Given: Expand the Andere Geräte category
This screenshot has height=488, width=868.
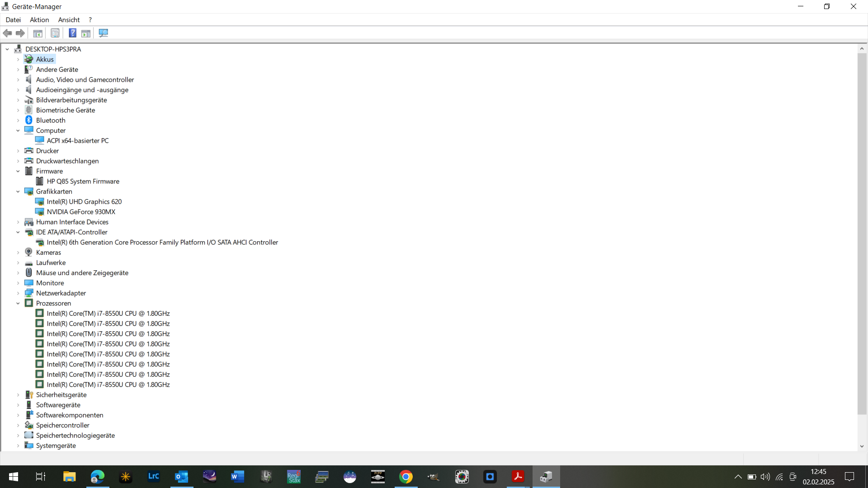Looking at the screenshot, I should click(x=18, y=70).
